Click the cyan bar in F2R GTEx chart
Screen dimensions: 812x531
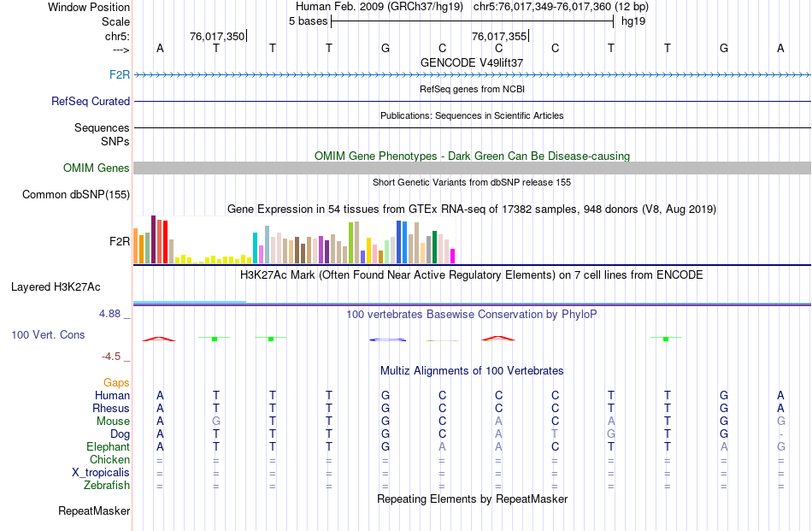point(255,248)
